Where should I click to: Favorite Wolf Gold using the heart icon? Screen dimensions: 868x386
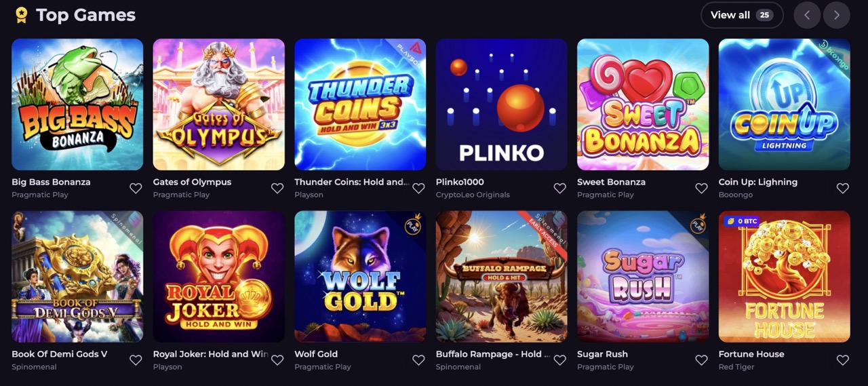tap(418, 360)
